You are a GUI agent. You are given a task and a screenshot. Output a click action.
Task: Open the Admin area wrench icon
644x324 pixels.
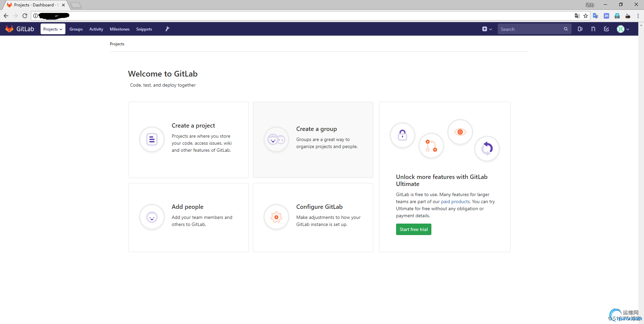[167, 29]
